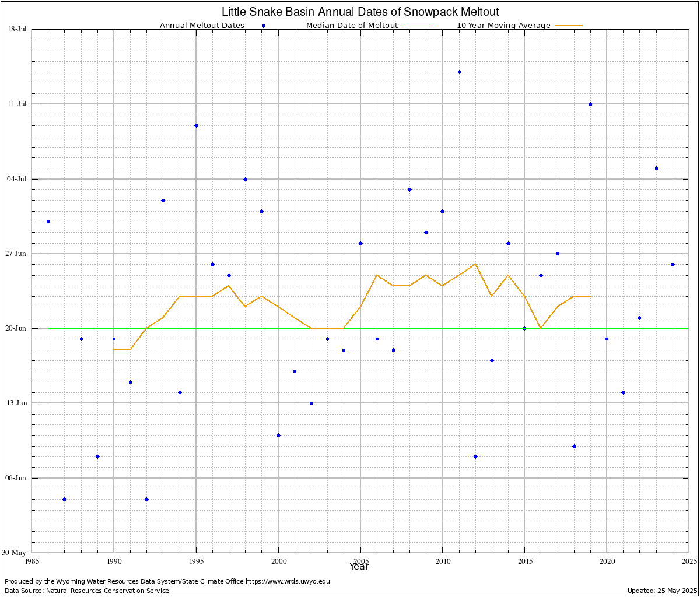Click the 'Annual Meltout Dates' legend label
This screenshot has height=597, width=700.
click(202, 26)
